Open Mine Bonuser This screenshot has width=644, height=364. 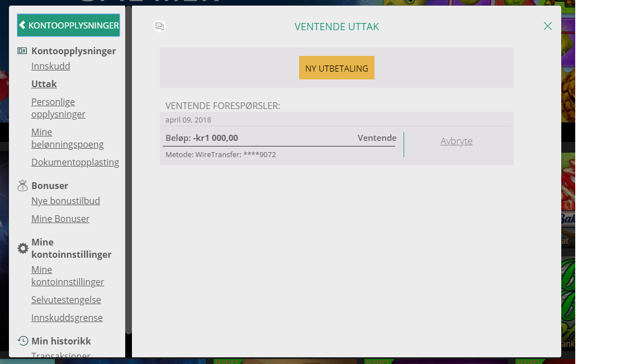pyautogui.click(x=60, y=219)
